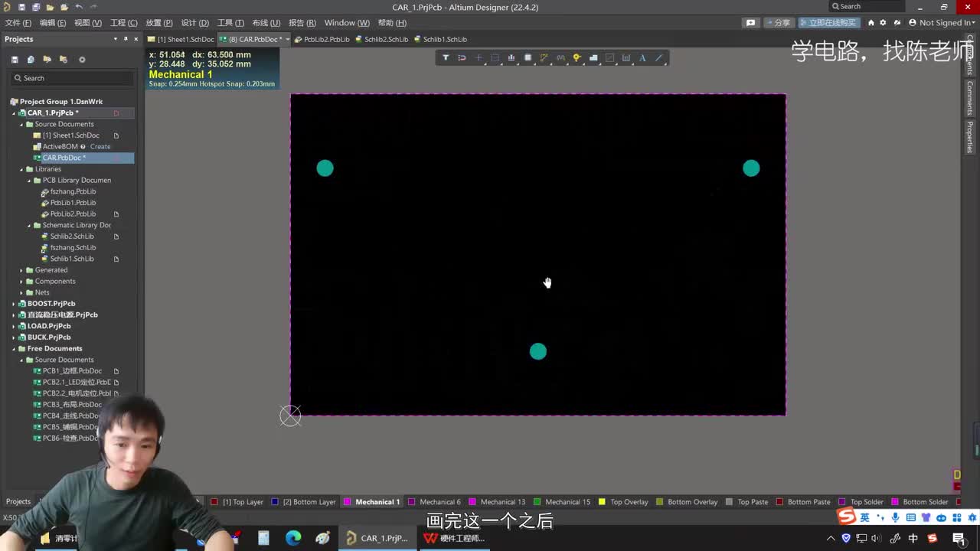Select the place dimension tool
Image resolution: width=980 pixels, height=551 pixels.
[x=626, y=57]
